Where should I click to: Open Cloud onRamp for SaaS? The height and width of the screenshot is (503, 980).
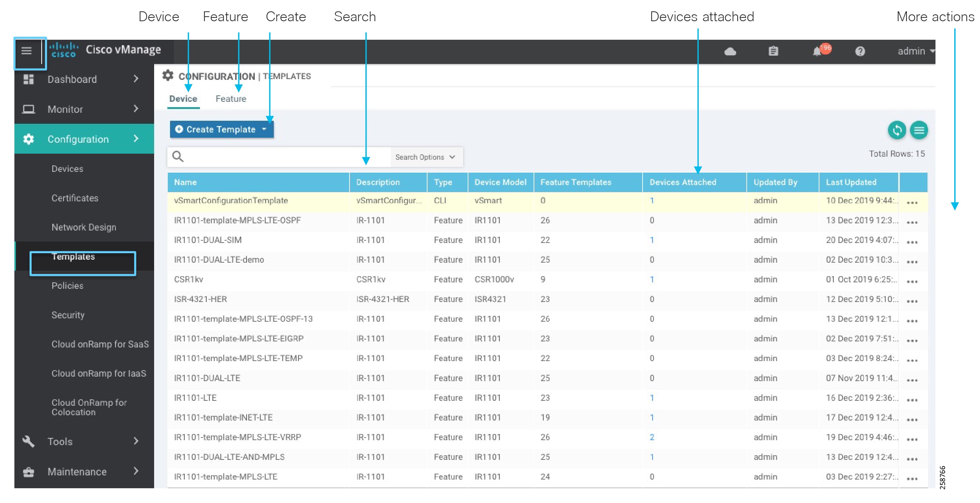(x=100, y=344)
